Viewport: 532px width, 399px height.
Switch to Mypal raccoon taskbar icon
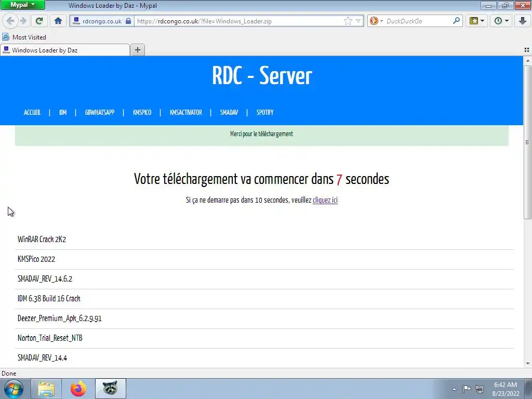coord(111,389)
